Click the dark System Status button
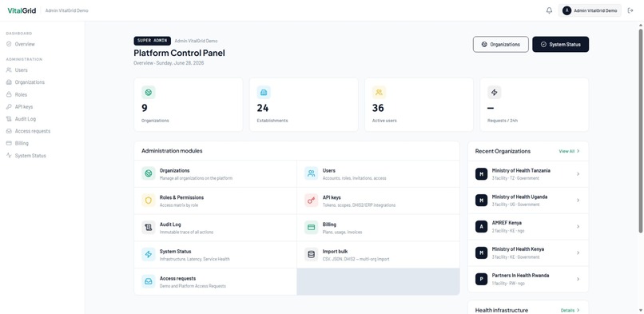The height and width of the screenshot is (314, 644). [561, 44]
